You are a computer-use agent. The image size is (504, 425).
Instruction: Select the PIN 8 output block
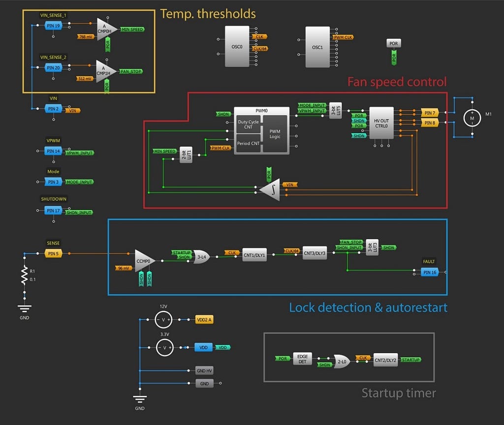[x=430, y=122]
